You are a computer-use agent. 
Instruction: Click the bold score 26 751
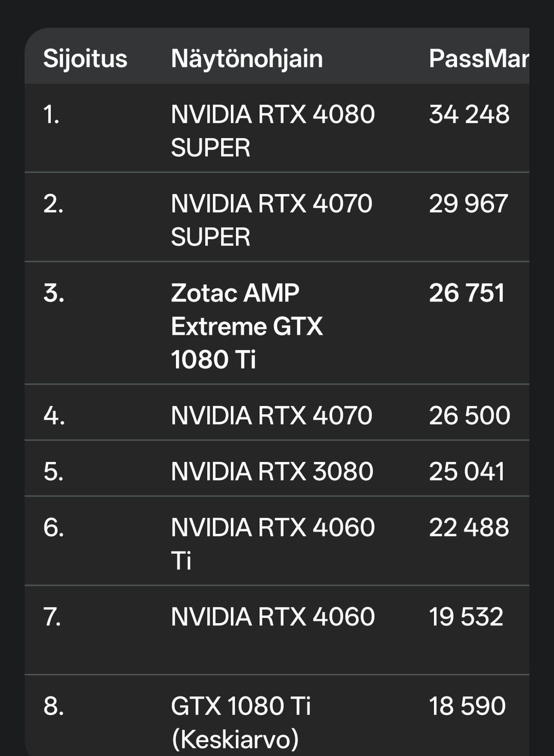click(x=466, y=293)
